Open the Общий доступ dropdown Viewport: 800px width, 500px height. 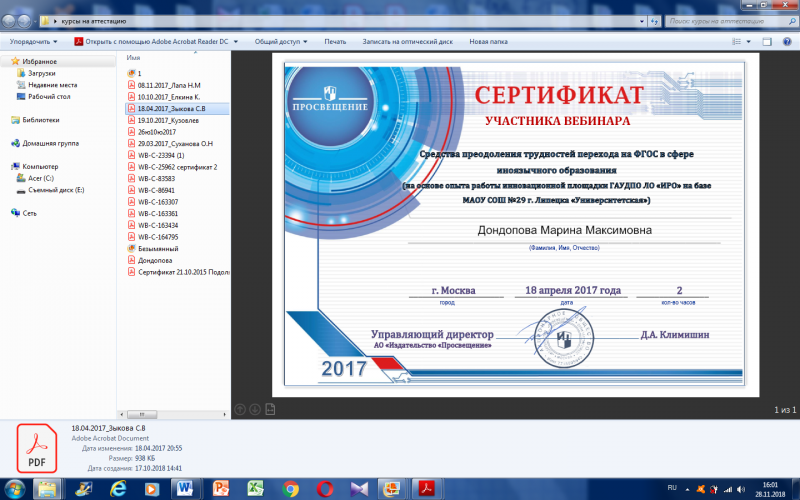coord(281,42)
